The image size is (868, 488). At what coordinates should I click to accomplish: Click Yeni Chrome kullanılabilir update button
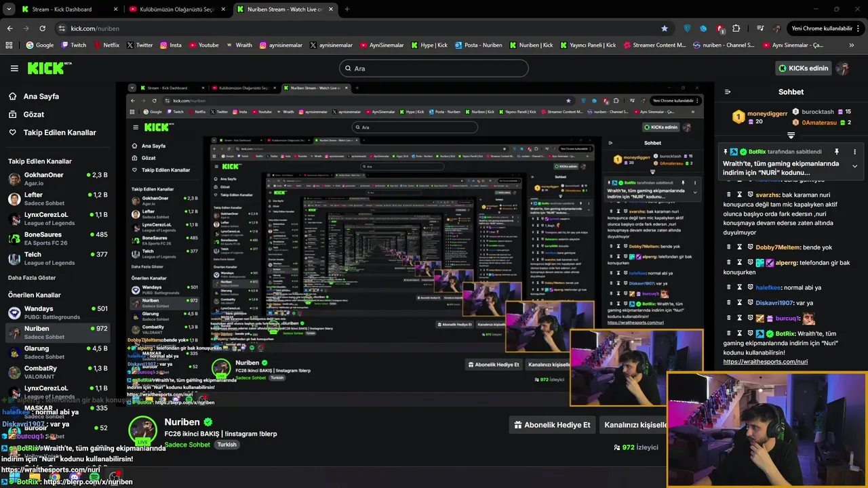click(x=821, y=28)
